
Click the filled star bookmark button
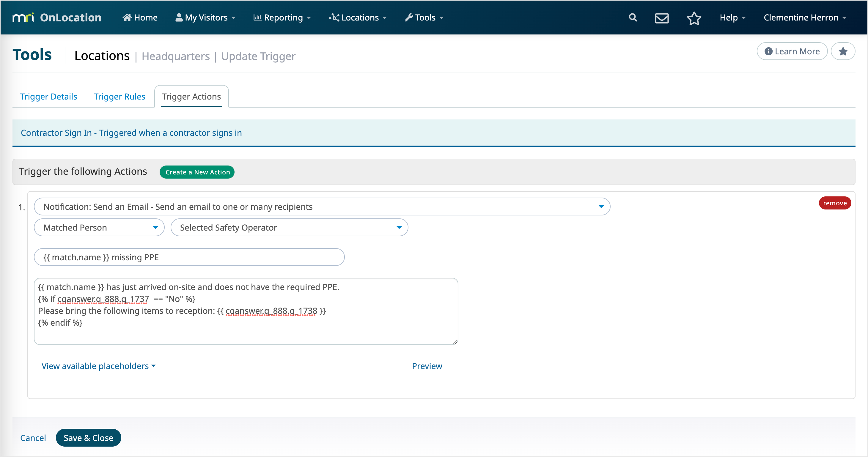(843, 51)
